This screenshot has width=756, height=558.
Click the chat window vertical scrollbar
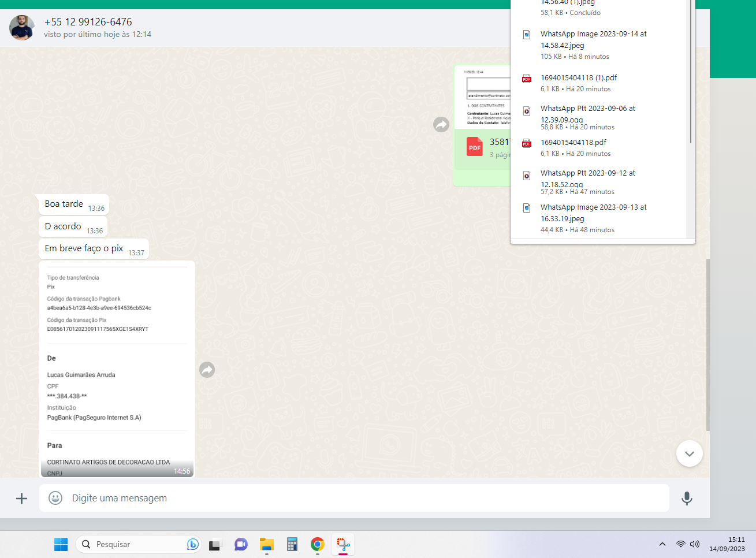click(x=707, y=344)
